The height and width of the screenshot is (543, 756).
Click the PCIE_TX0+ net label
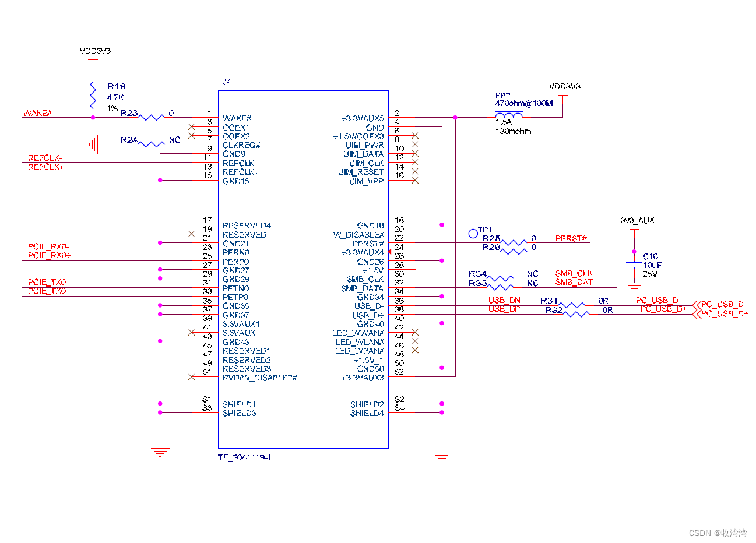[50, 291]
